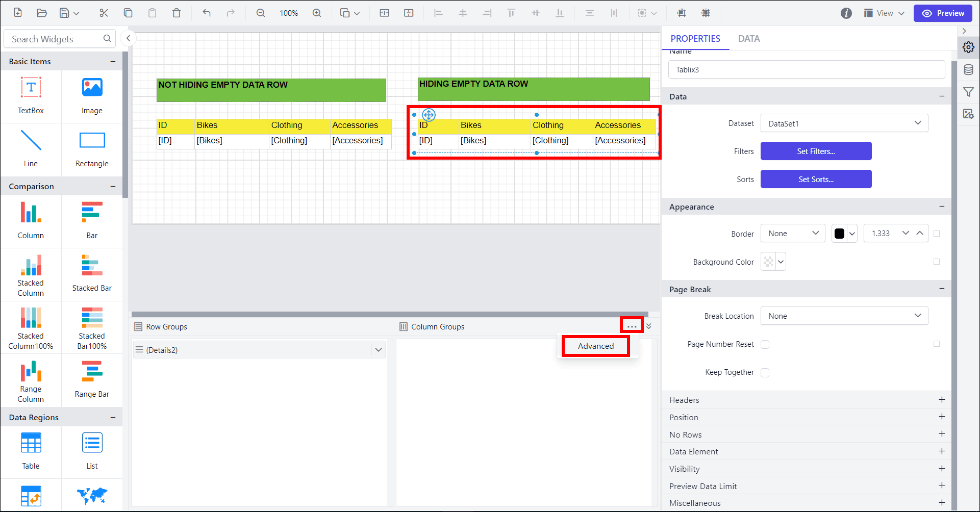This screenshot has height=512, width=980.
Task: Open the filter icon in right sidebar
Action: pyautogui.click(x=968, y=92)
